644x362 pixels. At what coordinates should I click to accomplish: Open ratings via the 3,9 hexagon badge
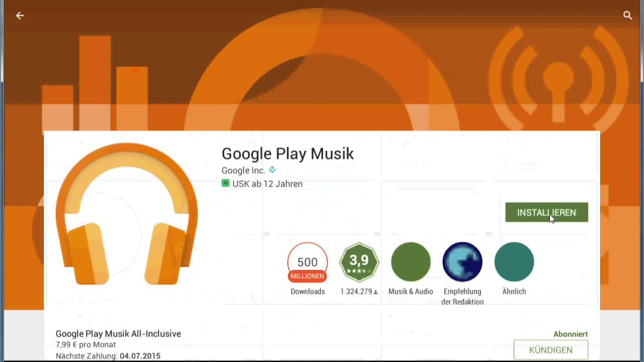tap(359, 262)
